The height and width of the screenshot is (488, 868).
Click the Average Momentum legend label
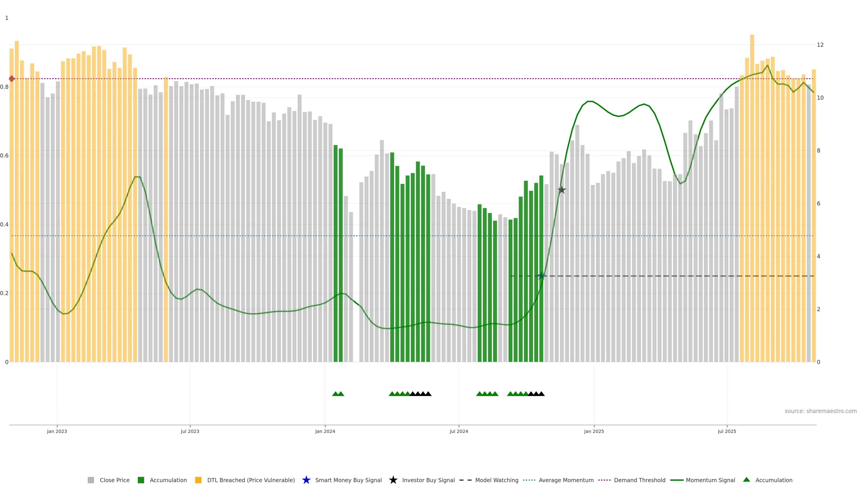566,480
